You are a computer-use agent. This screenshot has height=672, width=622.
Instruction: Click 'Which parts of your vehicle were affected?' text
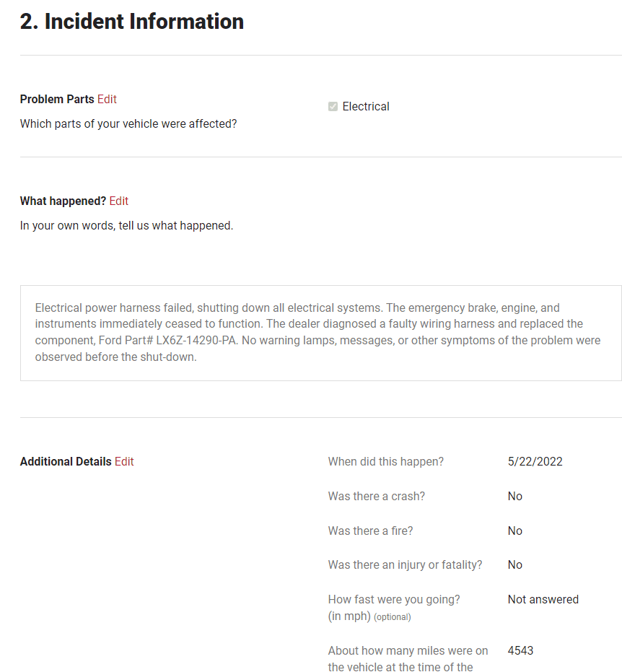[128, 124]
